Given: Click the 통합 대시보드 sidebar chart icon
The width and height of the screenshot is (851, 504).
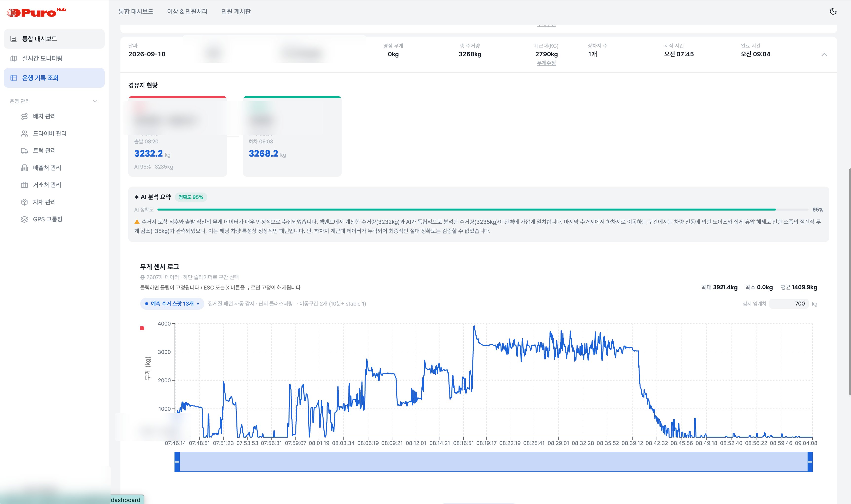Looking at the screenshot, I should pyautogui.click(x=14, y=39).
